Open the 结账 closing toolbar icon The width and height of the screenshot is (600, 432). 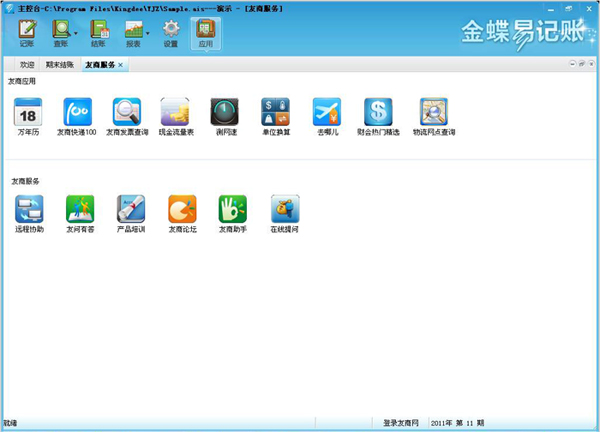click(x=99, y=33)
